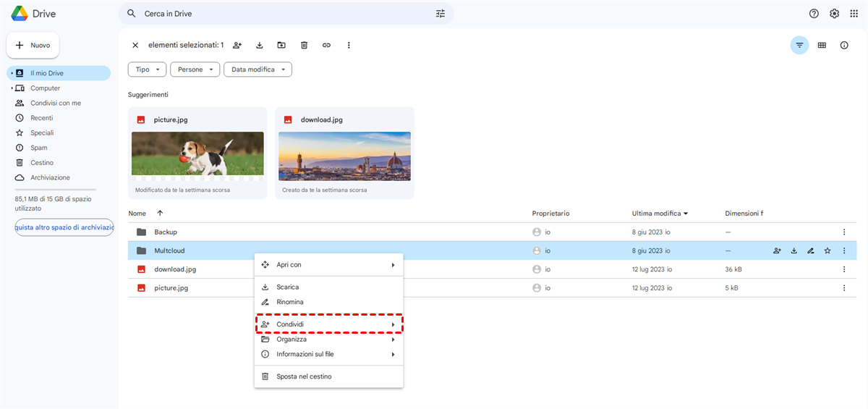Open the Tipo filter dropdown
This screenshot has width=868, height=409.
point(147,69)
